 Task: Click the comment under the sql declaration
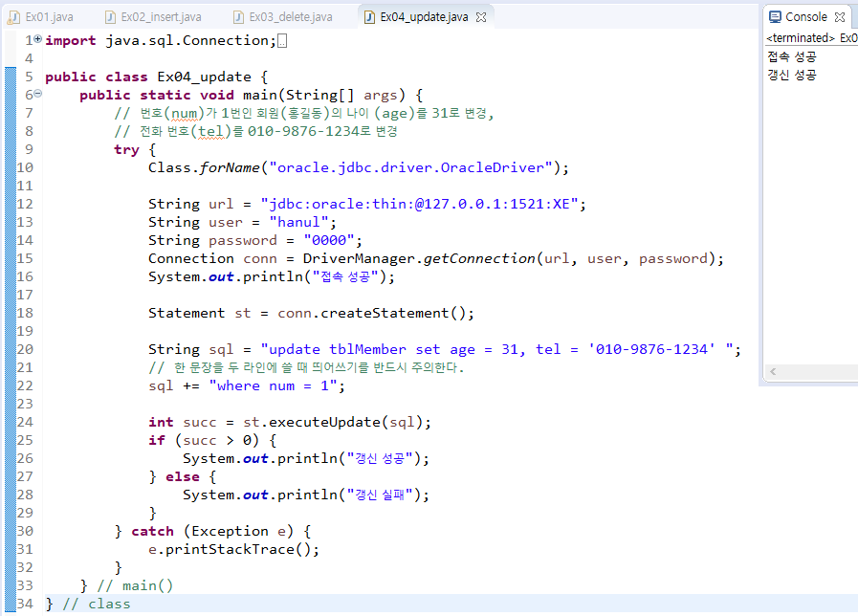pos(306,367)
